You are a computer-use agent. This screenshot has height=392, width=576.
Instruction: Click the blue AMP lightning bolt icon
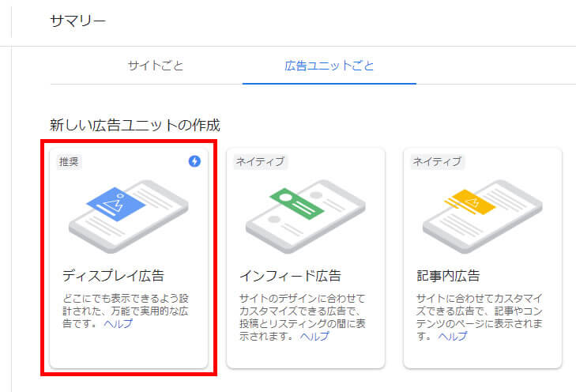pyautogui.click(x=194, y=161)
